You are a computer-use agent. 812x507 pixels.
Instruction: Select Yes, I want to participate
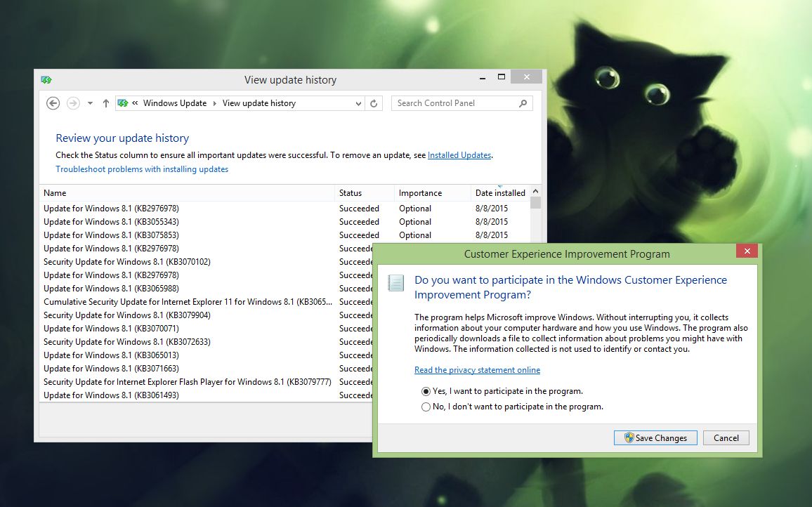[502, 391]
